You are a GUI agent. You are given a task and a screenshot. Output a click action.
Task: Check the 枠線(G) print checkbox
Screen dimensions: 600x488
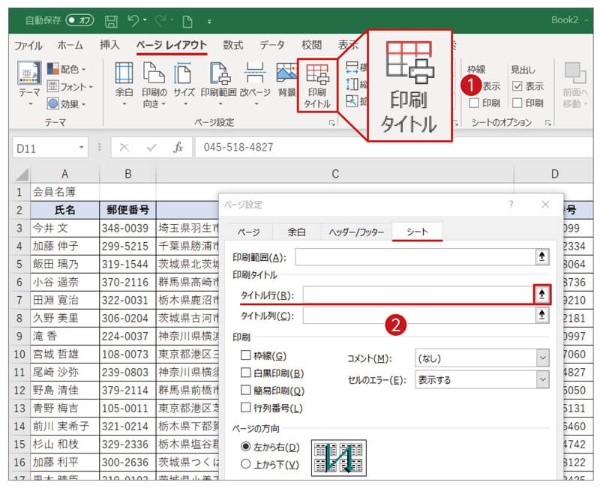246,356
